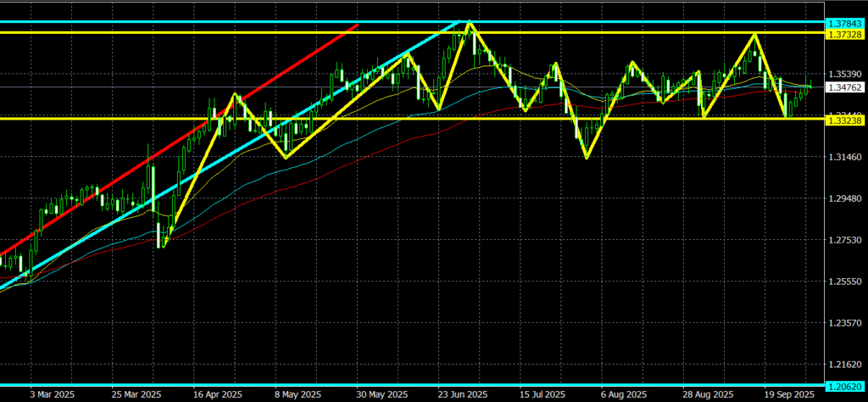Click the 3 Mar 2025 date label
The height and width of the screenshot is (402, 868).
click(49, 395)
